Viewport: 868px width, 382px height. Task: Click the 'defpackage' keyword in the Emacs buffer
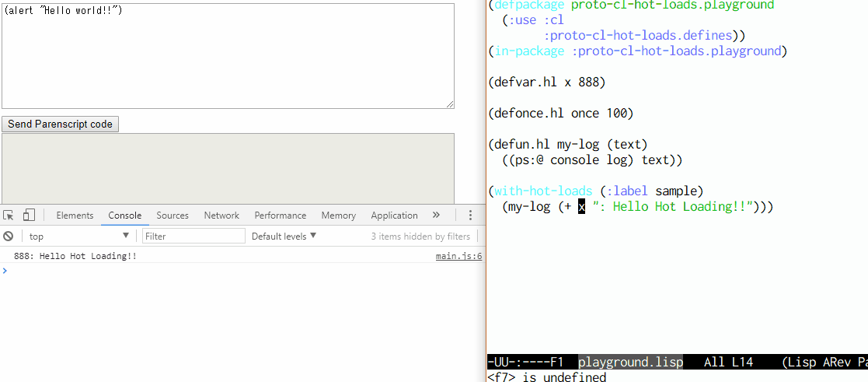[529, 5]
